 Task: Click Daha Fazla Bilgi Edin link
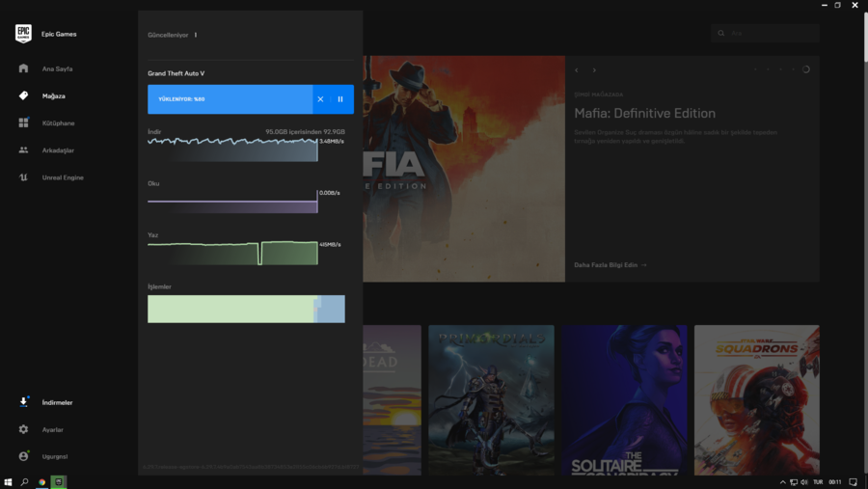610,264
